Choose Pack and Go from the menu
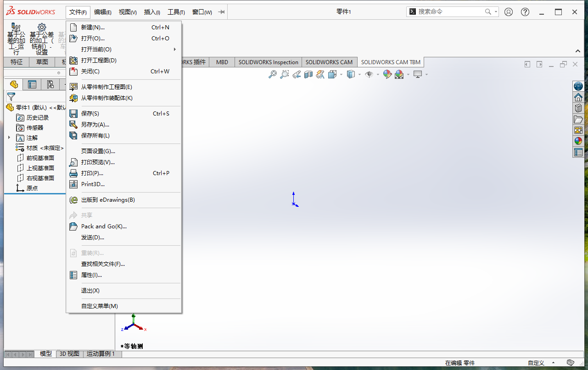This screenshot has height=370, width=588. [x=103, y=226]
